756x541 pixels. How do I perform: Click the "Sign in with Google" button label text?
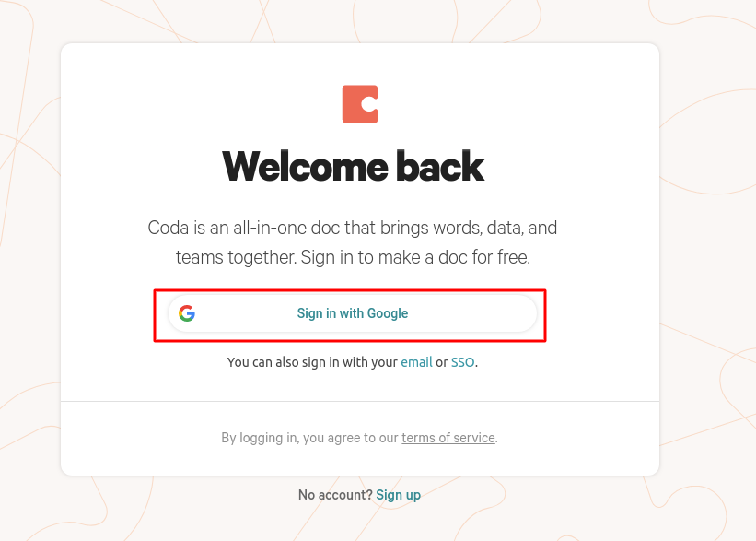pos(353,313)
